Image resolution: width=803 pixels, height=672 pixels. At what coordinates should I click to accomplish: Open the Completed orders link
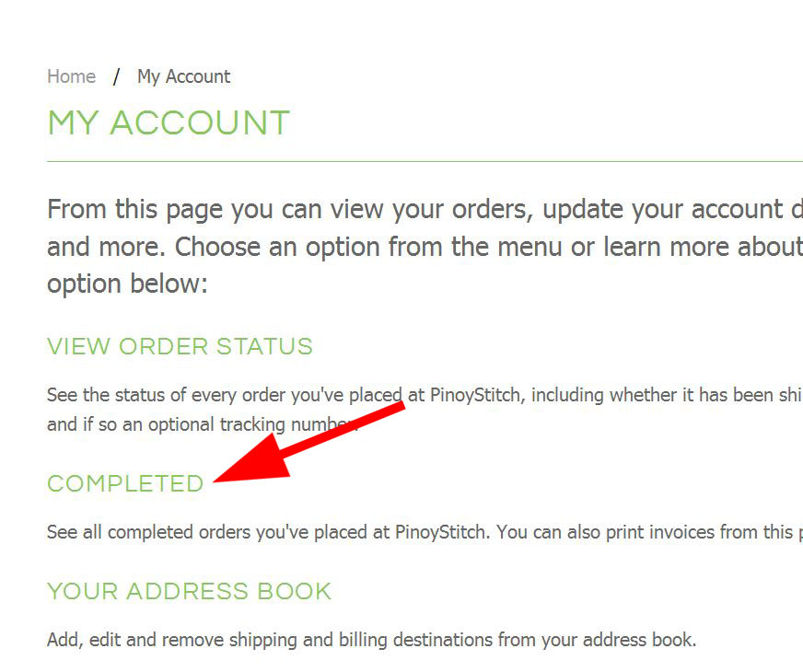[125, 484]
